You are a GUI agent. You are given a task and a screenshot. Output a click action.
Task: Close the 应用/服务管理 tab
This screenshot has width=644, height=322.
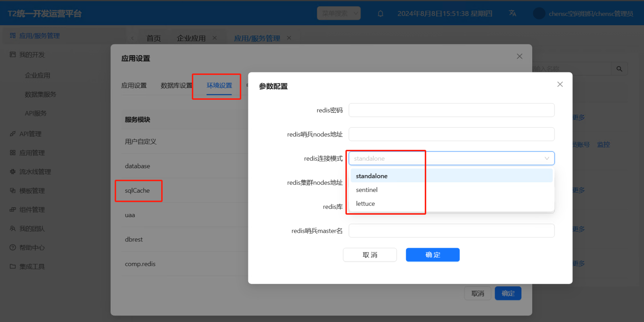pos(289,38)
